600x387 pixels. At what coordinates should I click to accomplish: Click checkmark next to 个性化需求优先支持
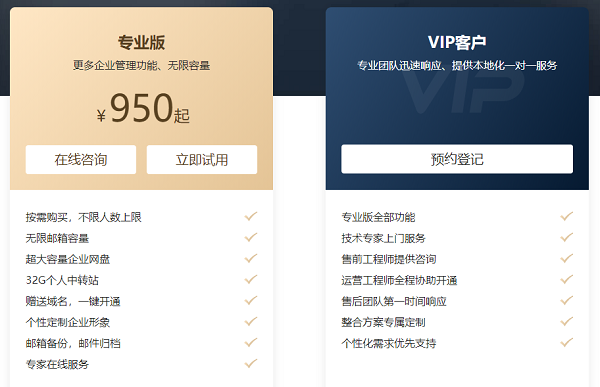pos(567,343)
